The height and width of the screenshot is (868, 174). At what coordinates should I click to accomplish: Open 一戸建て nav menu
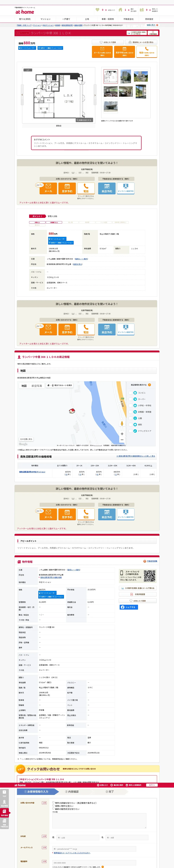click(x=66, y=19)
